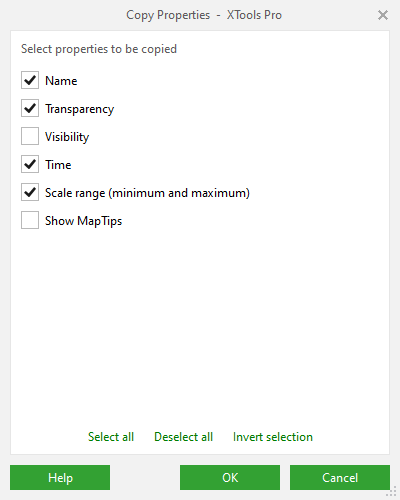This screenshot has width=400, height=500.
Task: Check the Show MapTips checkbox box
Action: pyautogui.click(x=30, y=220)
